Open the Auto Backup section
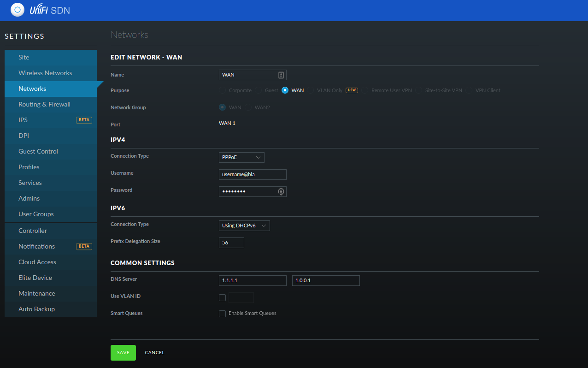The height and width of the screenshot is (368, 588). coord(36,309)
